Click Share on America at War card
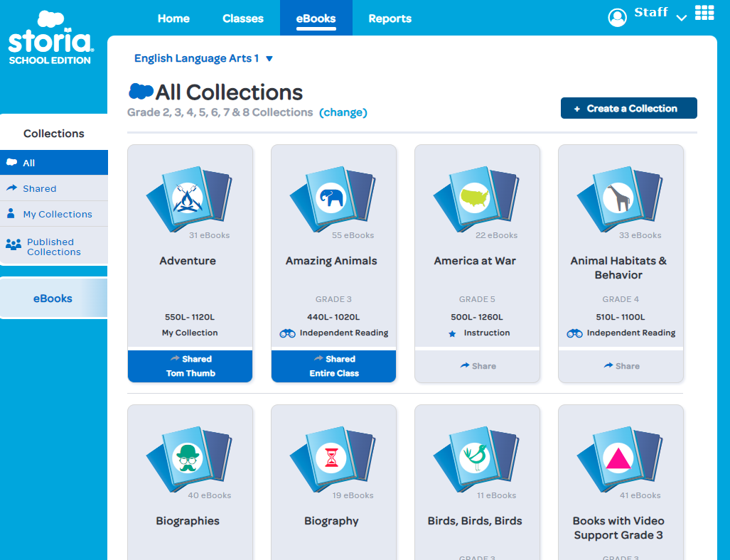Screen dimensions: 730x560 coord(478,366)
